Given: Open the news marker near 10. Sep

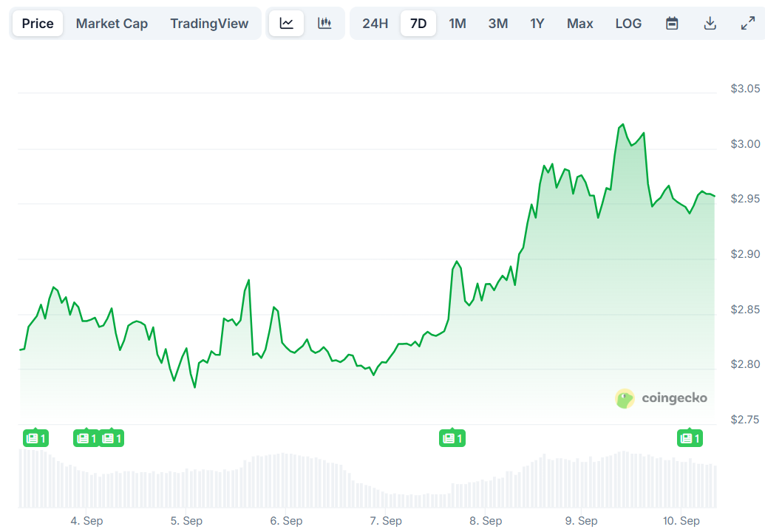Looking at the screenshot, I should pyautogui.click(x=690, y=438).
